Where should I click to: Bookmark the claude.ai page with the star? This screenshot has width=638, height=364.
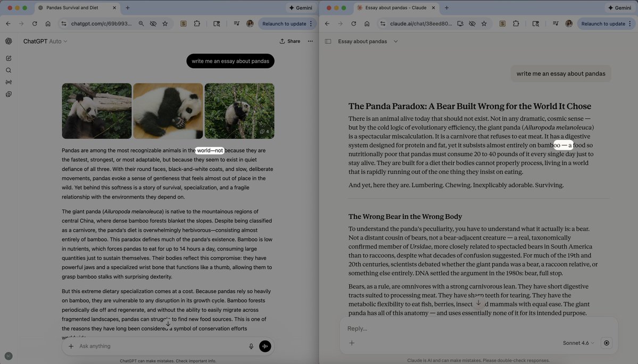[x=484, y=23]
